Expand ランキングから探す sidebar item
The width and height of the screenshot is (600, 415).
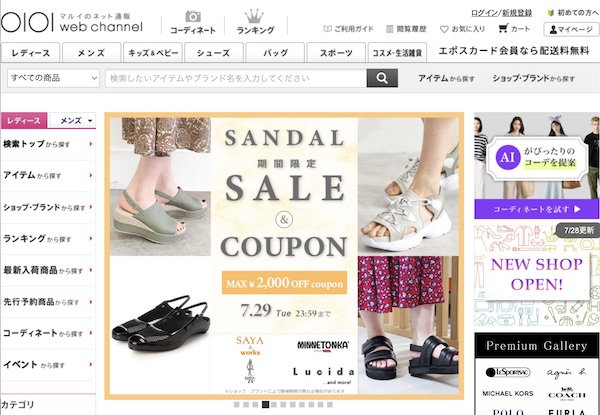[47, 239]
